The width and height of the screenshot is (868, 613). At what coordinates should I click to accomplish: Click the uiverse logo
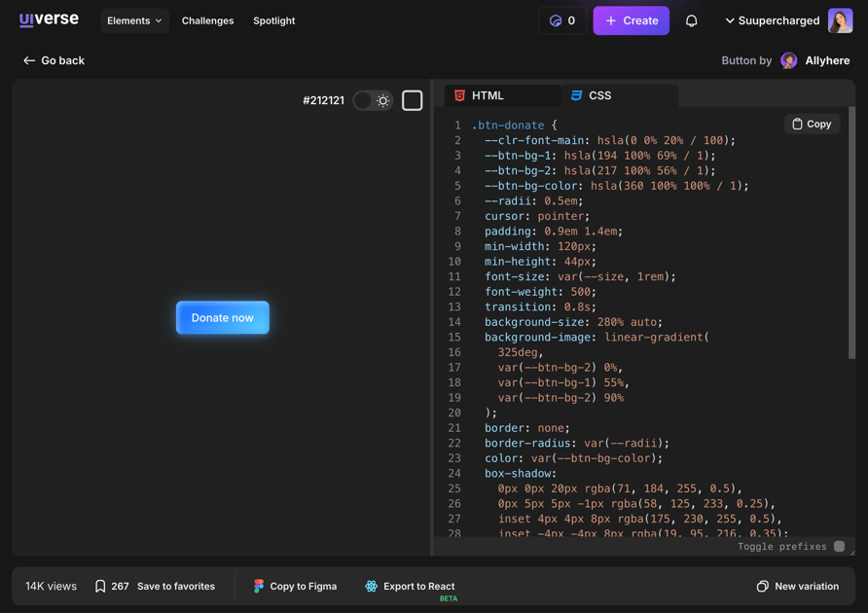click(x=48, y=19)
